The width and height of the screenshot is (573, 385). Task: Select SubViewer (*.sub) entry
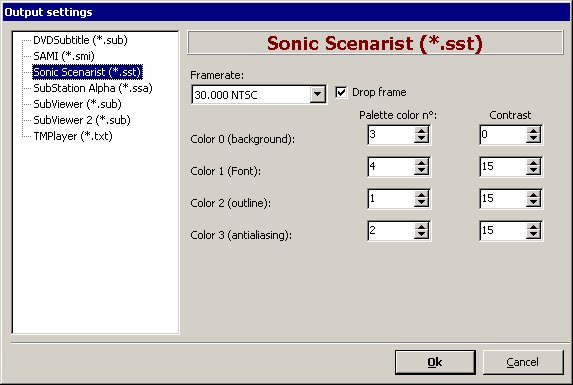coord(77,104)
